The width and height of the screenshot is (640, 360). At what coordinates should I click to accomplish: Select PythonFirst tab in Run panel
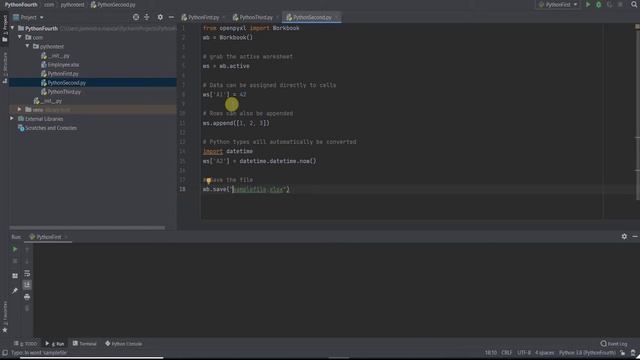pyautogui.click(x=48, y=237)
